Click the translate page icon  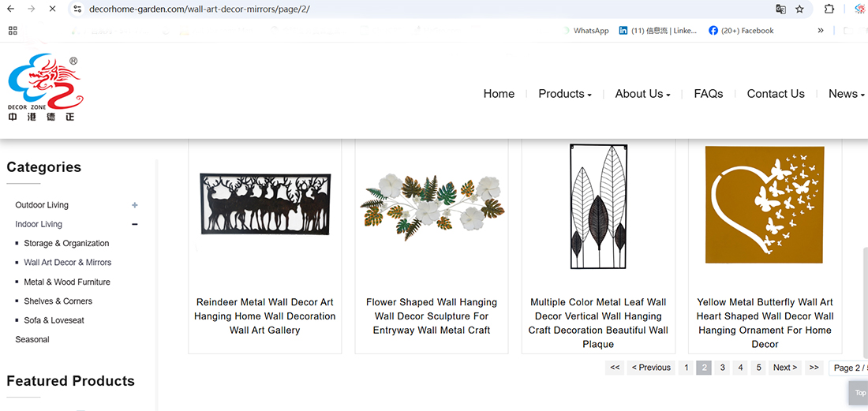(780, 9)
